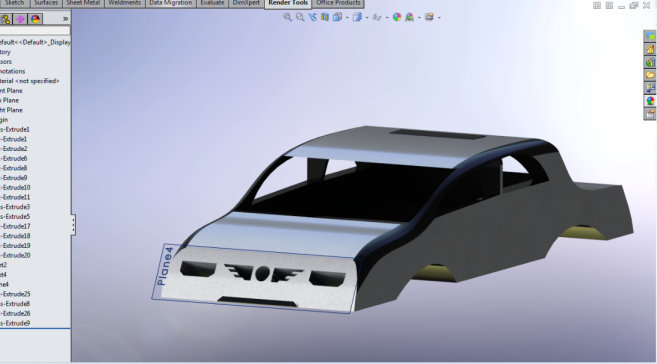Open the View Palette task pane icon
This screenshot has width=657, height=364.
650,88
